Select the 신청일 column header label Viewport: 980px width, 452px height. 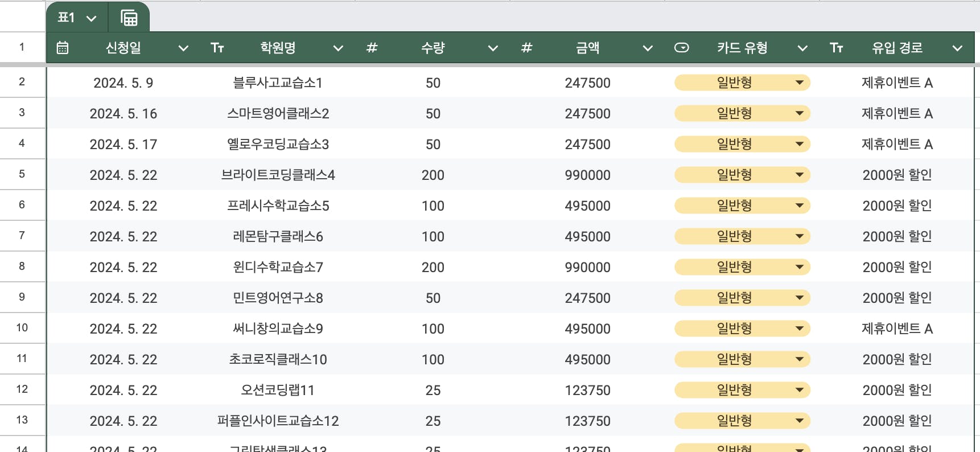point(123,48)
